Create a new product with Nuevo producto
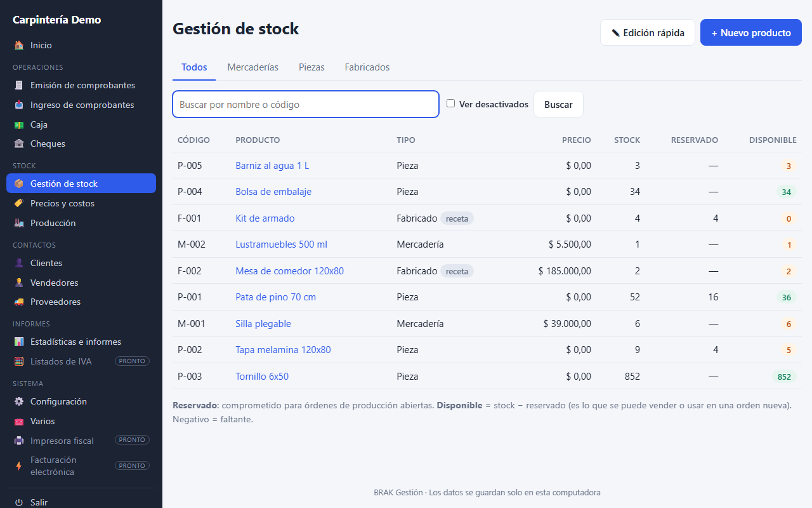Screen dimensions: 812x508 coord(751,32)
